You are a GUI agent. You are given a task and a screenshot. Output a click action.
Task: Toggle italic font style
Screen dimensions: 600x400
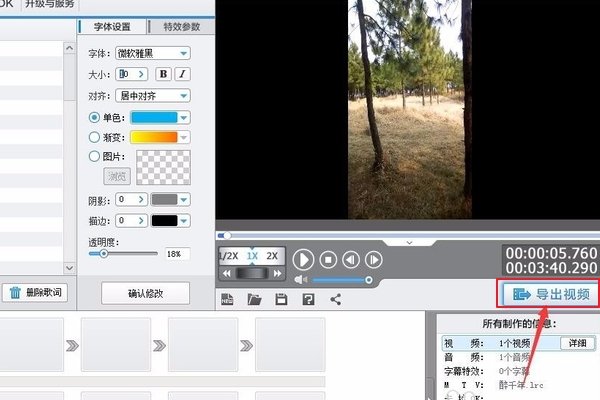183,74
